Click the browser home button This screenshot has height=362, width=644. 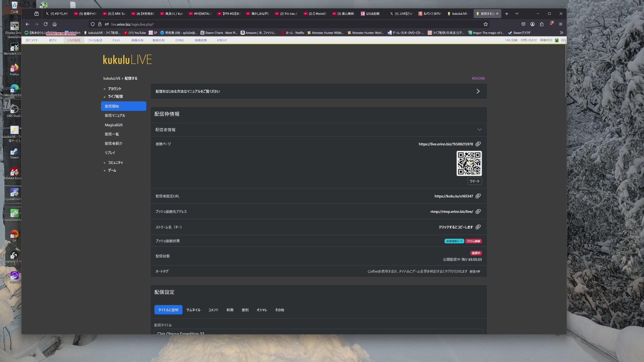coord(55,24)
